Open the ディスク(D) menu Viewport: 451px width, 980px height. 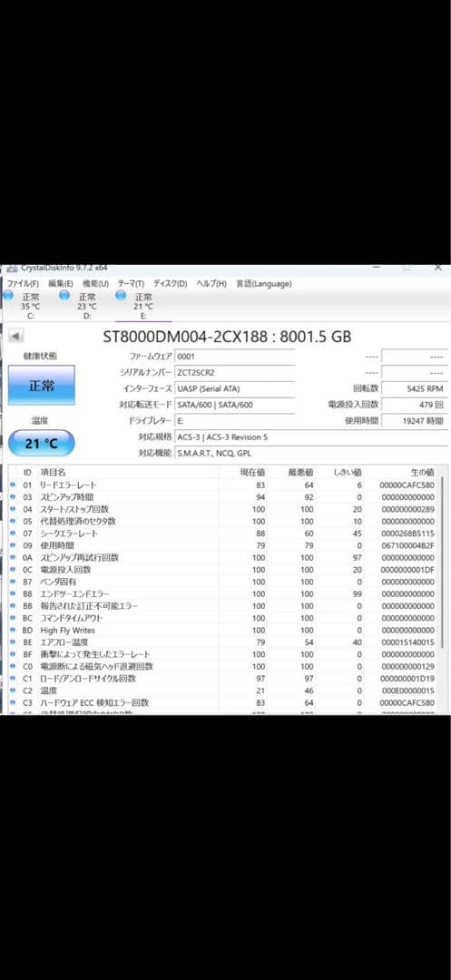[x=171, y=284]
